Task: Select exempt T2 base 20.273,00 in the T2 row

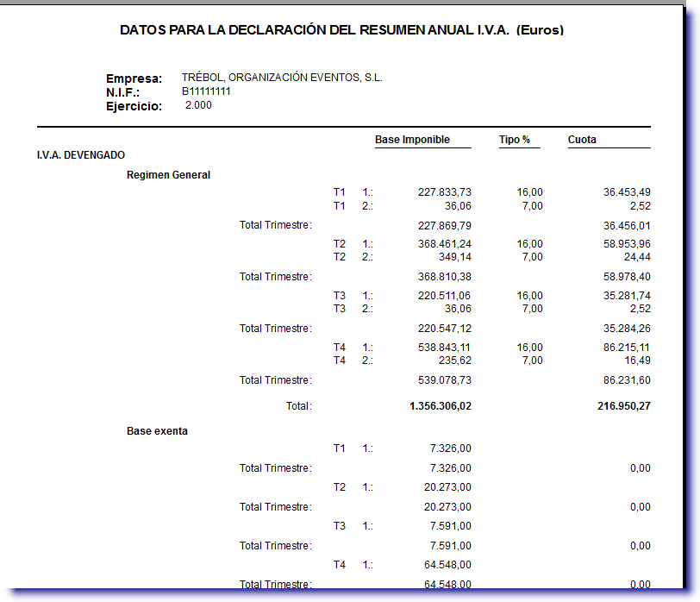Action: pos(447,487)
